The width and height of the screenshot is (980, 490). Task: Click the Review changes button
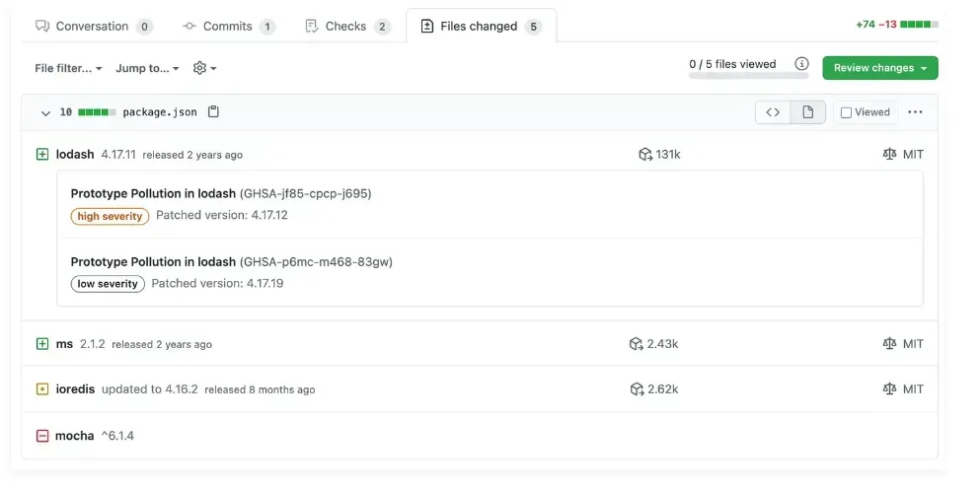click(879, 68)
